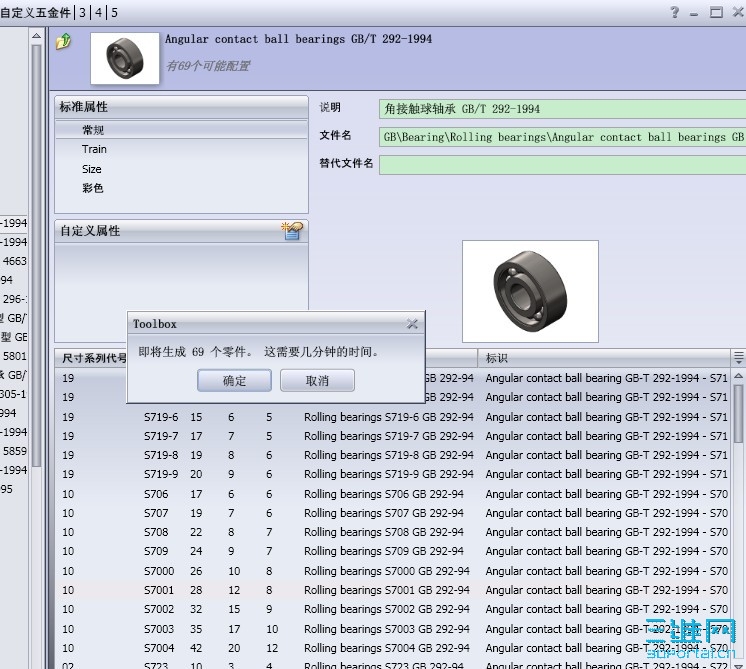Click the 替代文件名 empty field
746x669 pixels.
[562, 165]
